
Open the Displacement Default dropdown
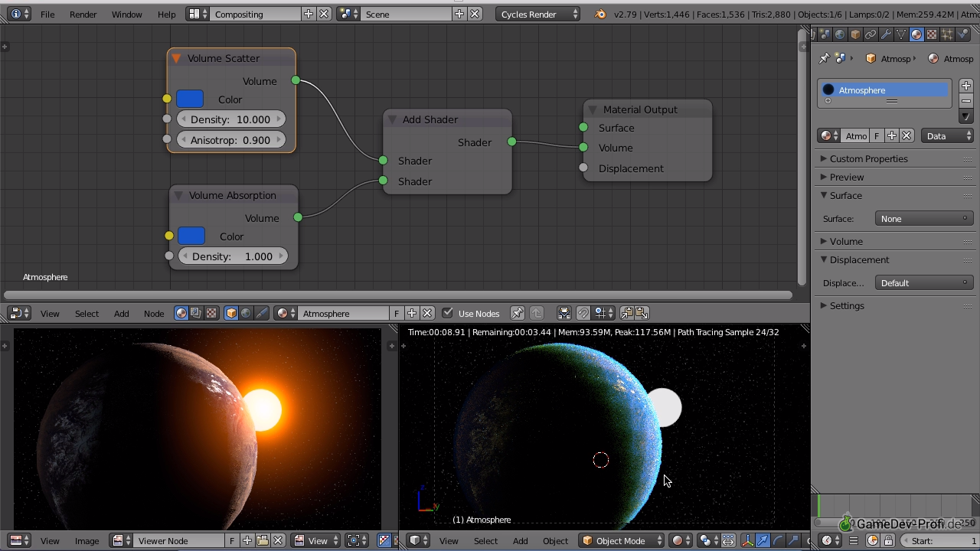pyautogui.click(x=924, y=283)
